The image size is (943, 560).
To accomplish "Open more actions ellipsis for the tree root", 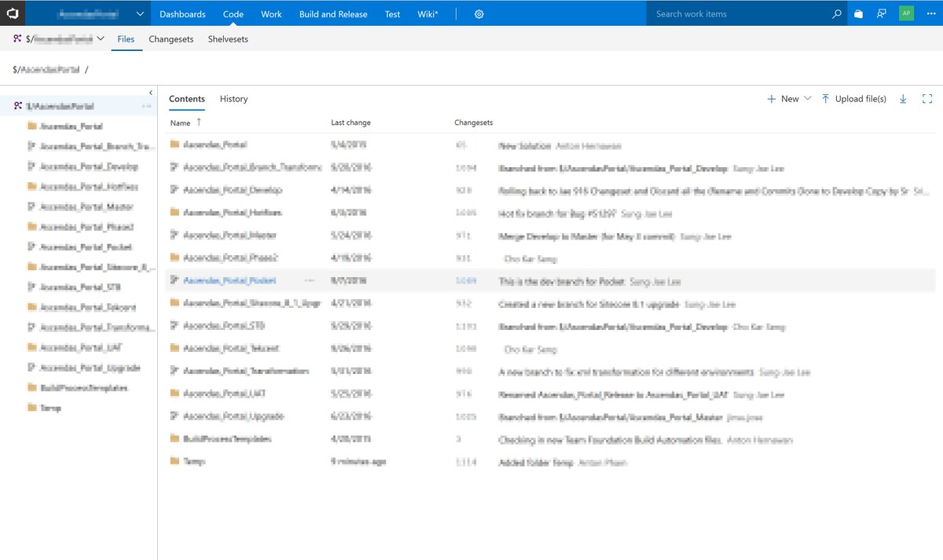I will pos(146,106).
